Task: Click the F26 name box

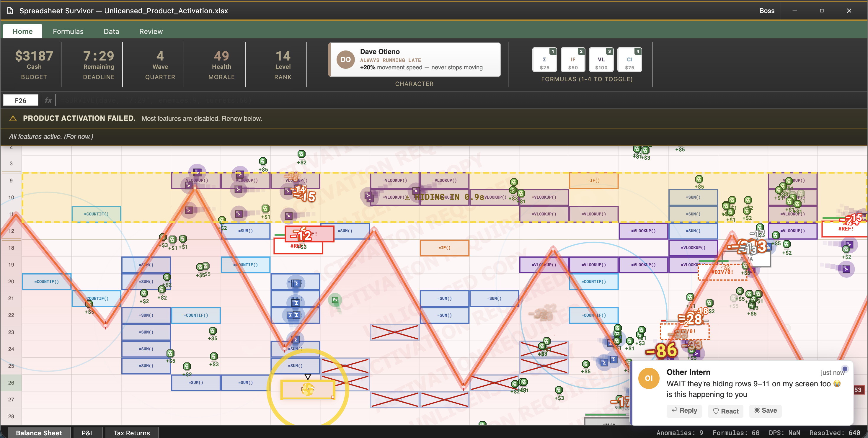Action: pyautogui.click(x=21, y=100)
